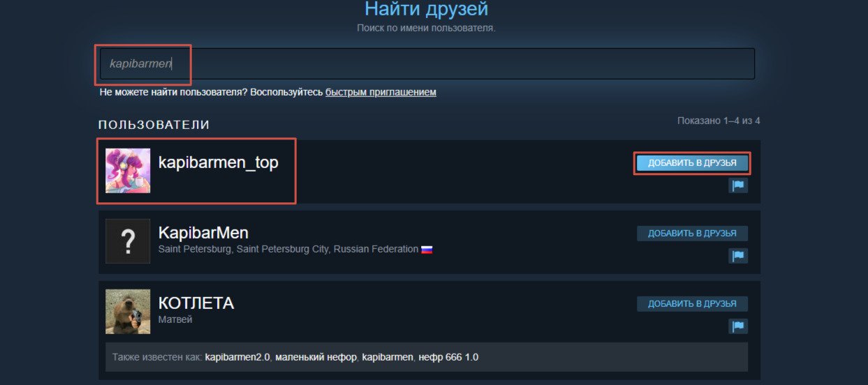
Task: Report kapibarmen_top using the flag icon
Action: [738, 186]
